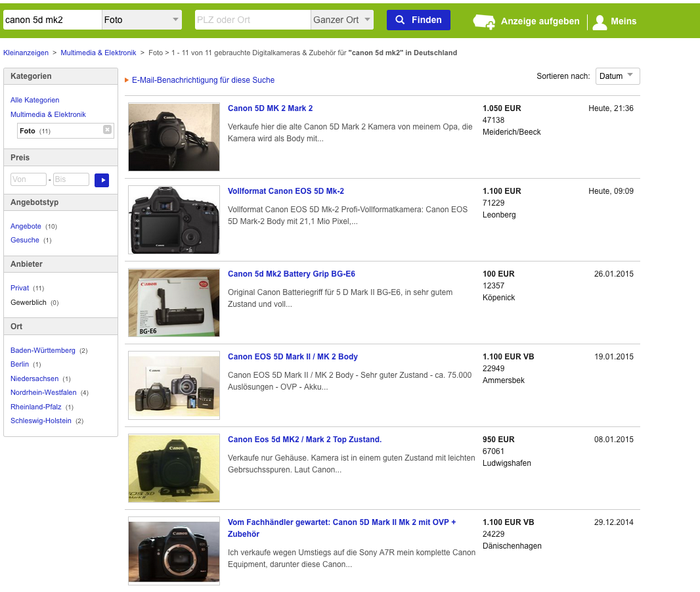Filter location to Schleswig-Holstein

(41, 421)
